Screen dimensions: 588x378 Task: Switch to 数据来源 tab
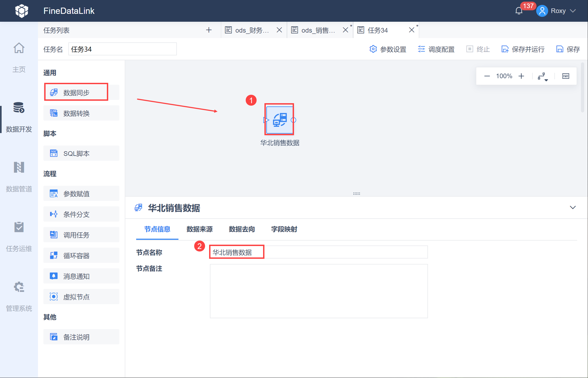pos(199,229)
